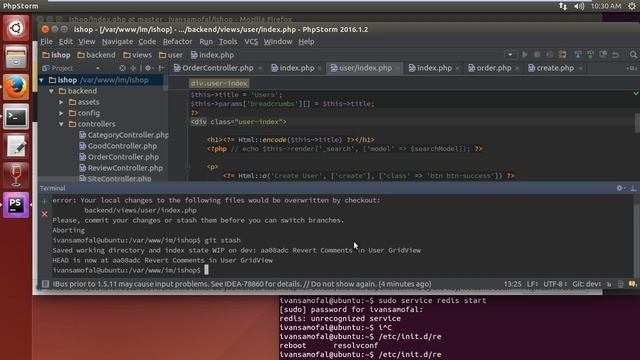Click the terminal command prompt input

coord(206,270)
